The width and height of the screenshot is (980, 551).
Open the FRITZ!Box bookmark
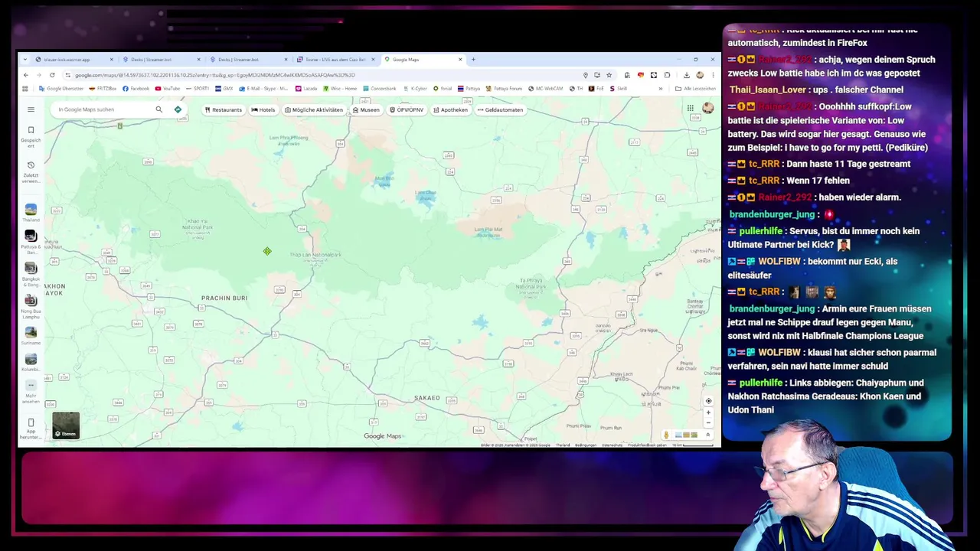click(x=103, y=89)
